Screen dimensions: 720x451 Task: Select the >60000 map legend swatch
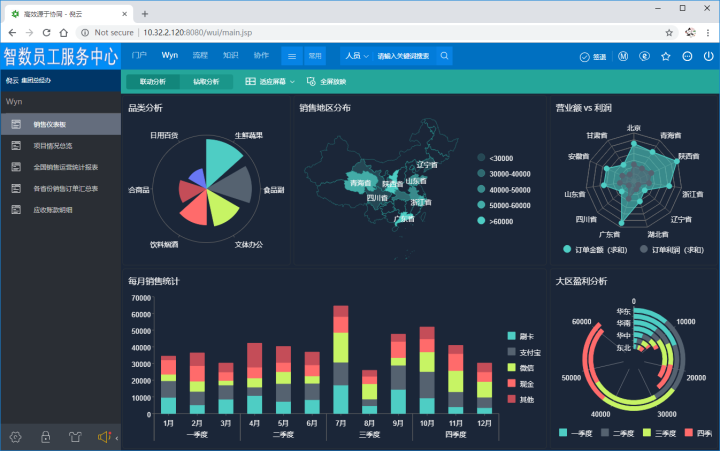click(x=481, y=220)
